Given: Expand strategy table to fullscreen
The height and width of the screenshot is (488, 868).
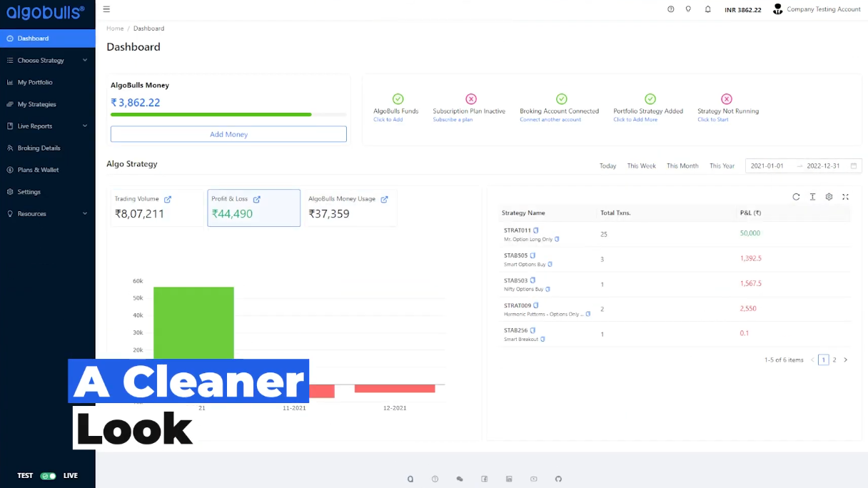Looking at the screenshot, I should click(845, 197).
